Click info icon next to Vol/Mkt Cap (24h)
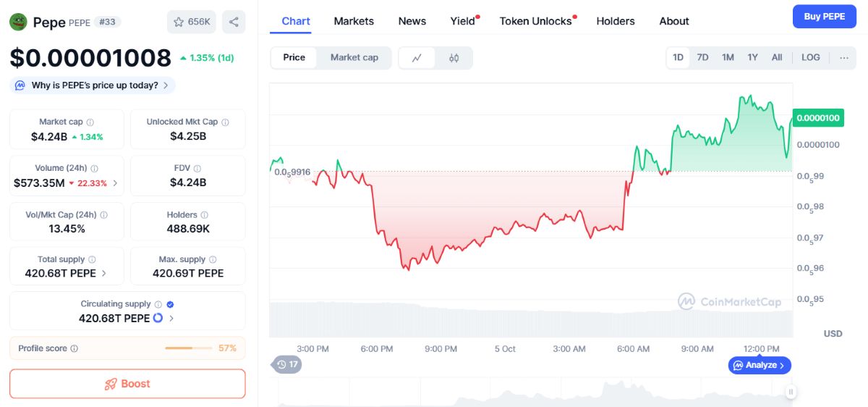Image resolution: width=868 pixels, height=407 pixels. coord(103,215)
